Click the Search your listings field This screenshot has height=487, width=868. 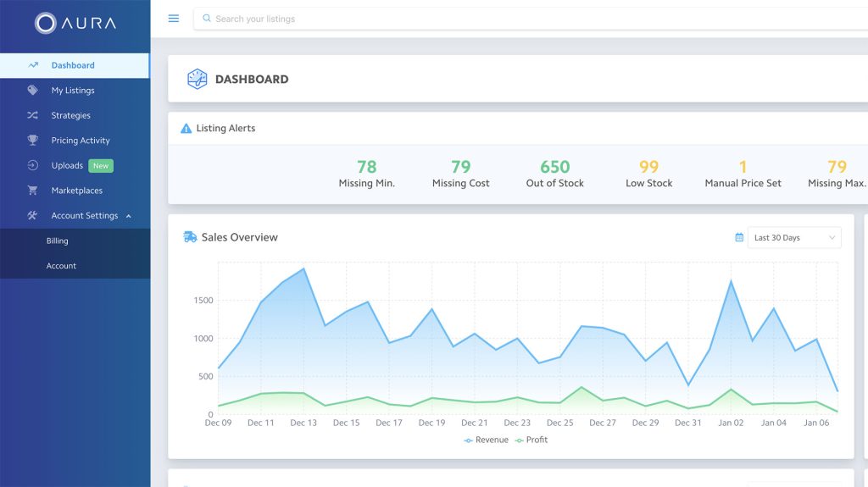(x=531, y=19)
